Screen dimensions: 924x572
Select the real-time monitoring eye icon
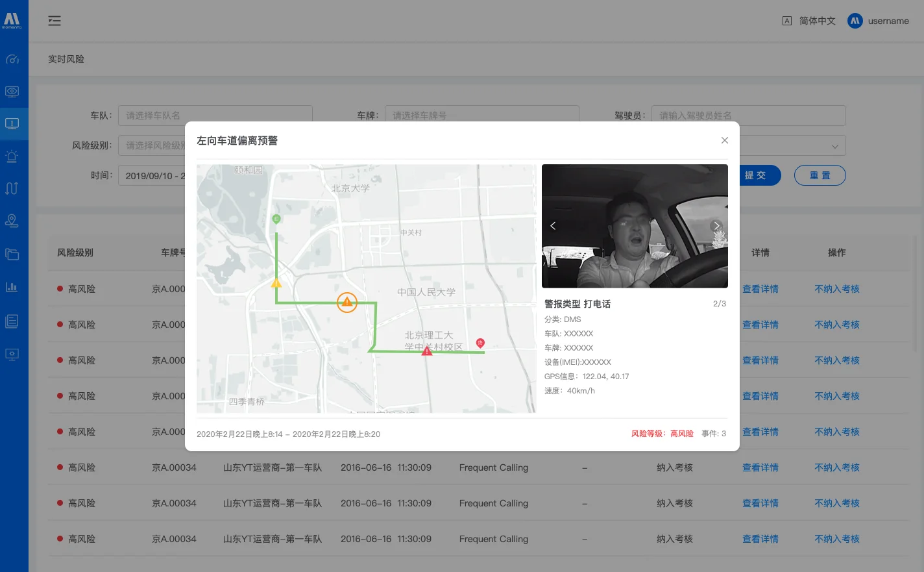coord(13,92)
